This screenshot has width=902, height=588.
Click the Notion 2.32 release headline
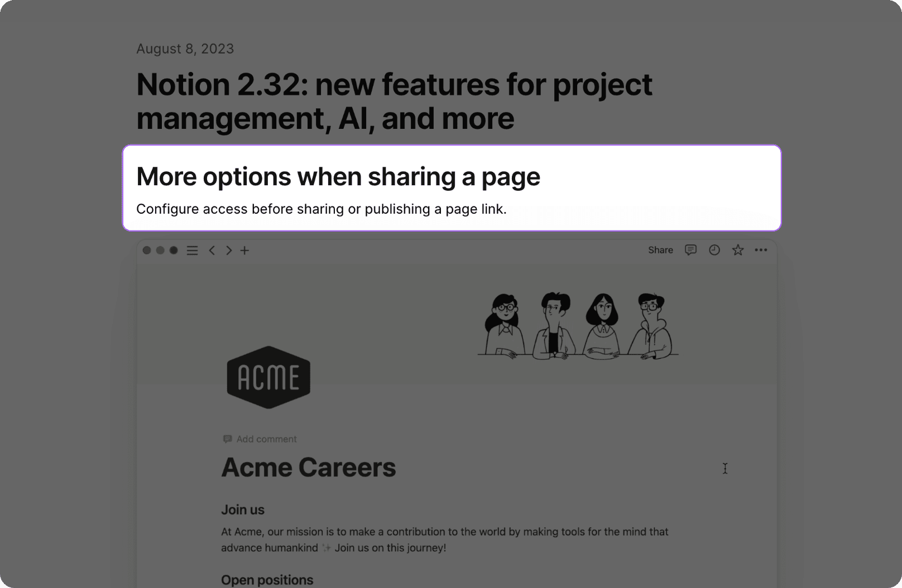(394, 101)
